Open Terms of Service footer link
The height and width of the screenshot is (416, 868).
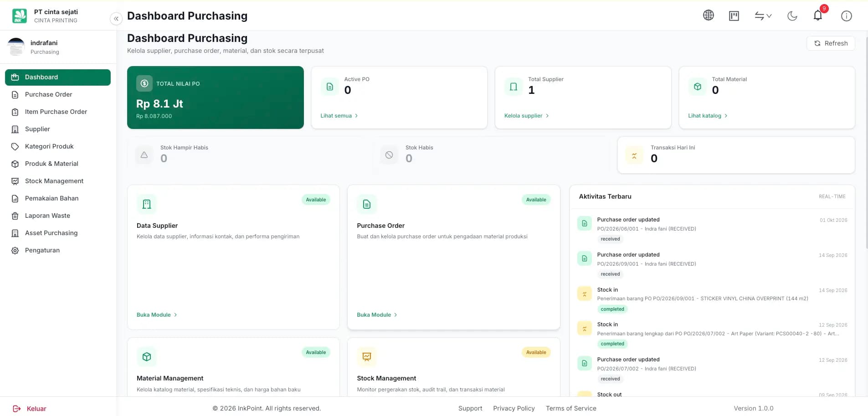pyautogui.click(x=571, y=408)
